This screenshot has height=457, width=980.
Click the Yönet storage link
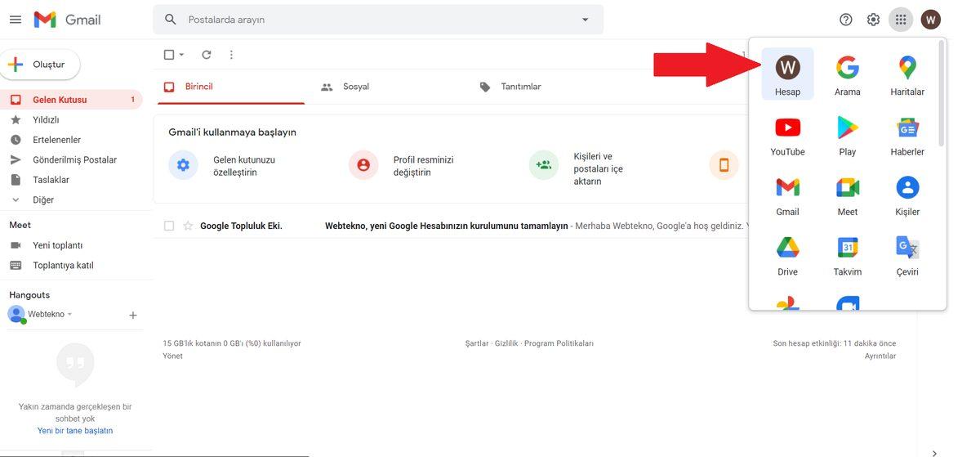[x=172, y=356]
